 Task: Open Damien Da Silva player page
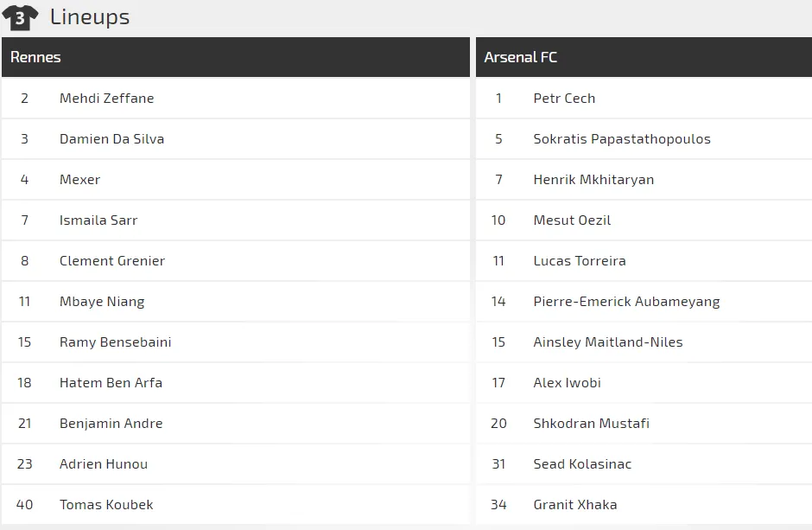click(111, 139)
